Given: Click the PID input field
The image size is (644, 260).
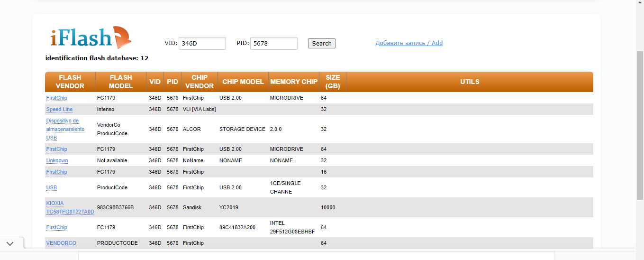Looking at the screenshot, I should (274, 43).
